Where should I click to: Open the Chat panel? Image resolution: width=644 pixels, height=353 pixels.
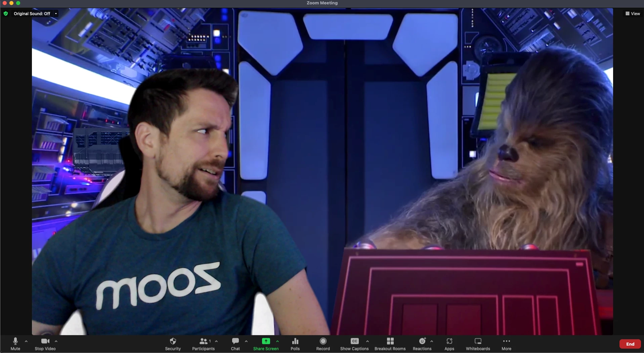point(235,344)
